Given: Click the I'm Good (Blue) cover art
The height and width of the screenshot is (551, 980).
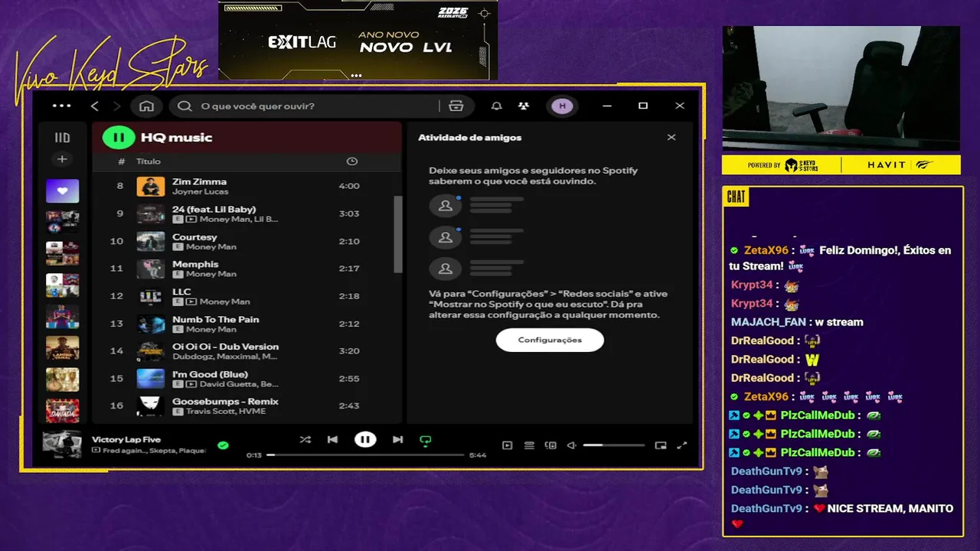Looking at the screenshot, I should click(151, 379).
